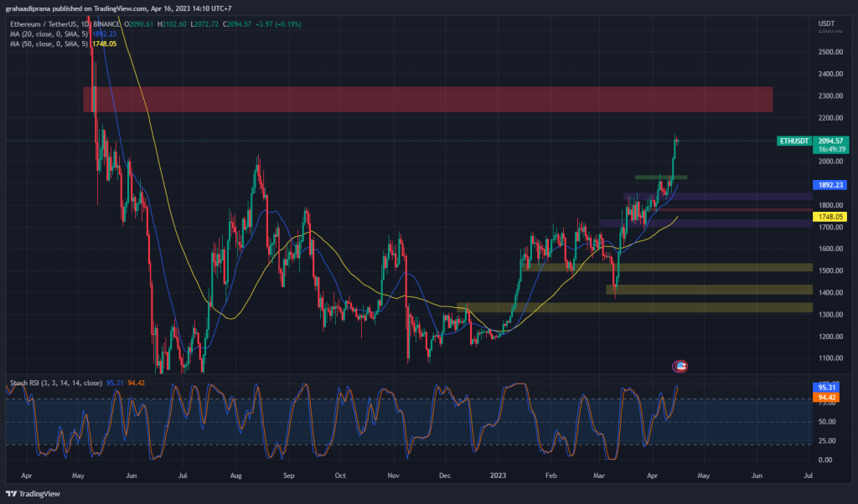The height and width of the screenshot is (504, 858).
Task: Select the short green horizontal line near 1900
Action: tap(660, 177)
